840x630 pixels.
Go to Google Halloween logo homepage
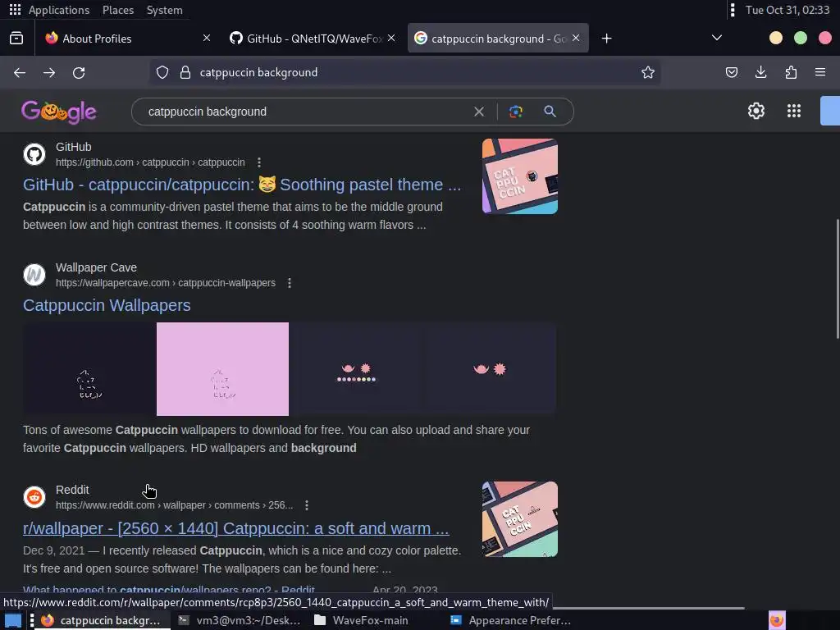[58, 112]
